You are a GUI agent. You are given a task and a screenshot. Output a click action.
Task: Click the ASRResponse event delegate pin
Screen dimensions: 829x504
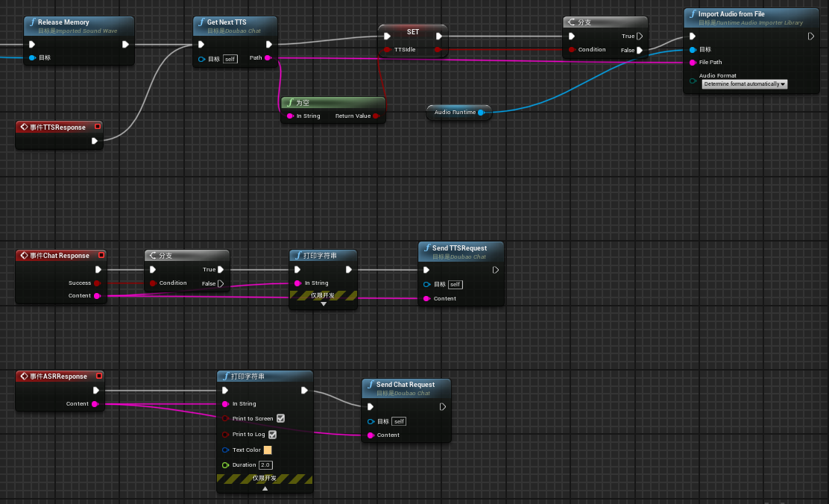99,376
